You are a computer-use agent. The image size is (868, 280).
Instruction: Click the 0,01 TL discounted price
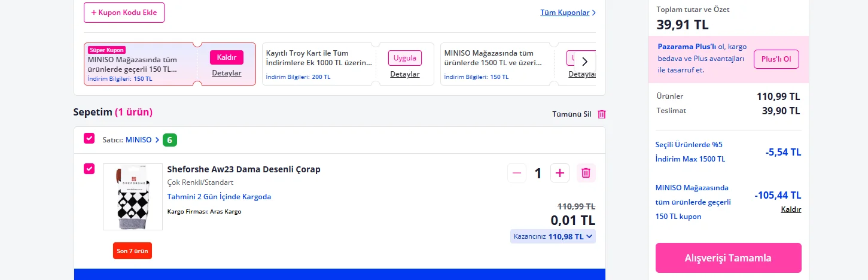[x=573, y=220]
